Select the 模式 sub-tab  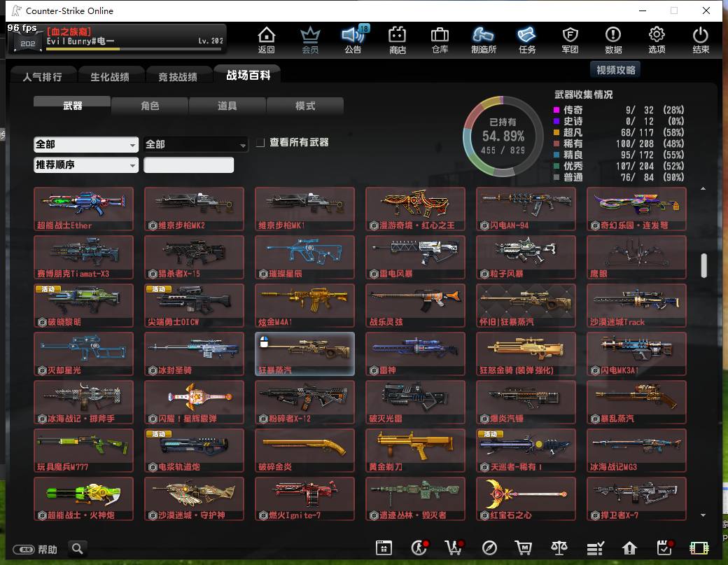pyautogui.click(x=305, y=106)
